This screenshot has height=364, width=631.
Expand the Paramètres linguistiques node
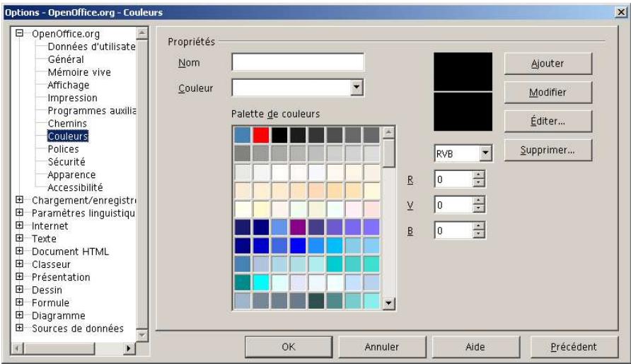pos(19,213)
